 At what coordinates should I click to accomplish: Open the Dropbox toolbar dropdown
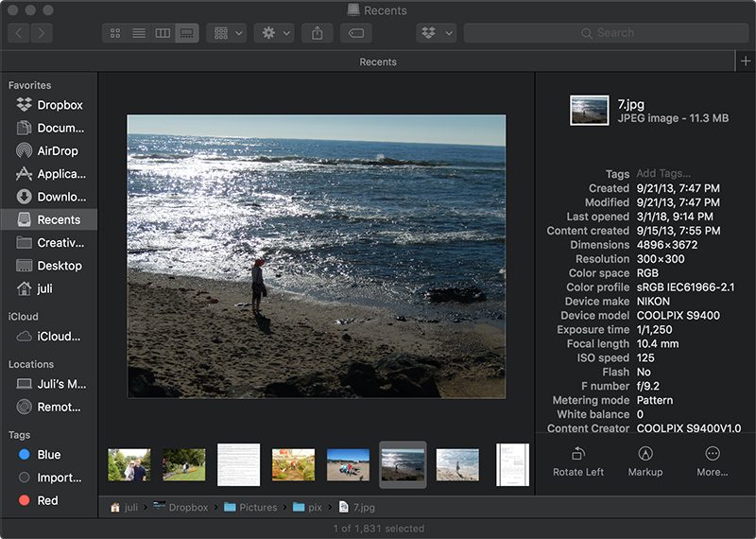coord(436,33)
